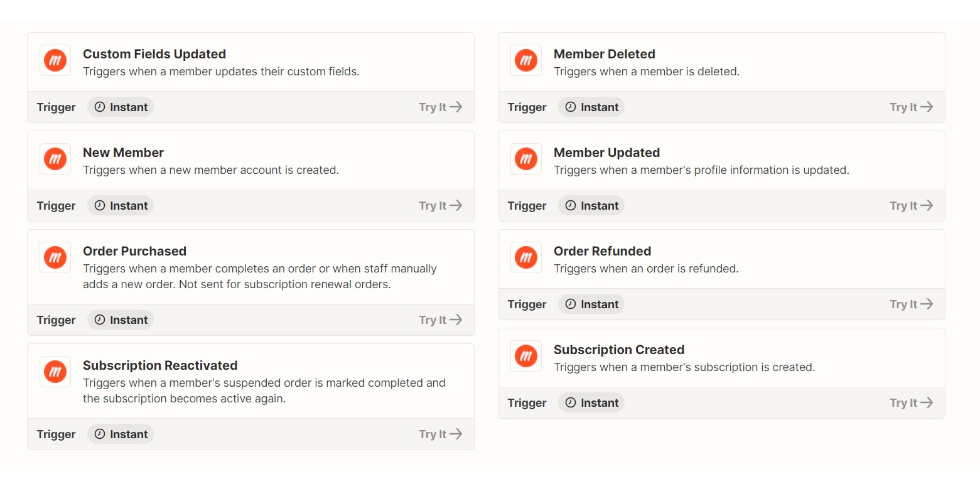Click the Trigger label on the Member Deleted card
The height and width of the screenshot is (479, 980).
click(527, 107)
